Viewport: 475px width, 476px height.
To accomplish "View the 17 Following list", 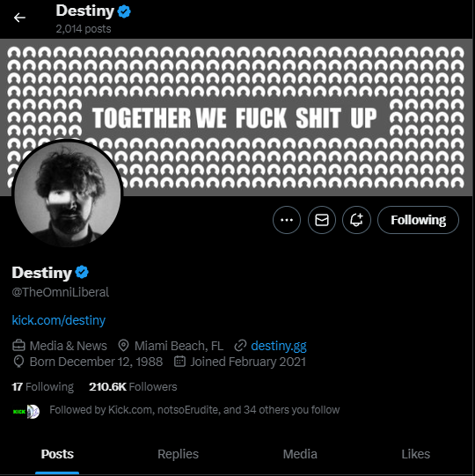I will click(43, 387).
